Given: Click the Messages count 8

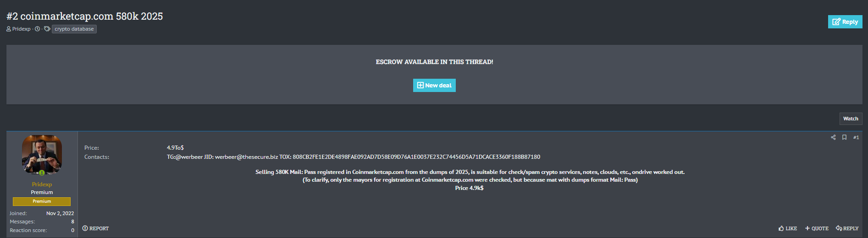Looking at the screenshot, I should 72,222.
